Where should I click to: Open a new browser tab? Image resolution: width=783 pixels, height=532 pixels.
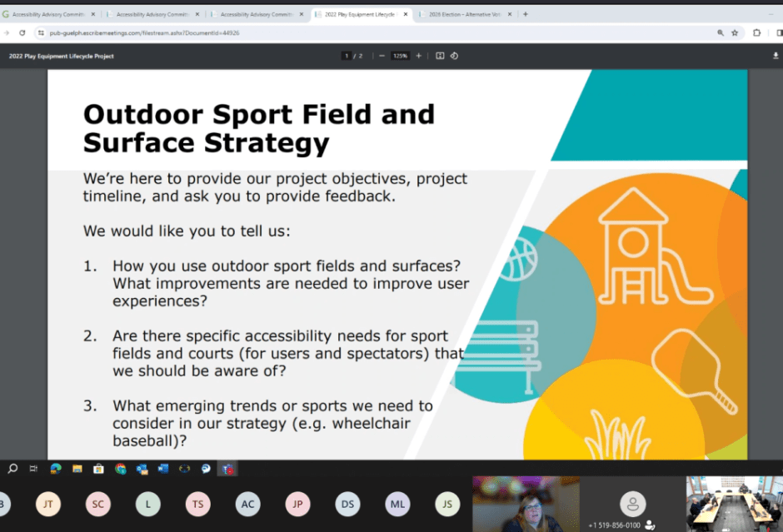526,14
